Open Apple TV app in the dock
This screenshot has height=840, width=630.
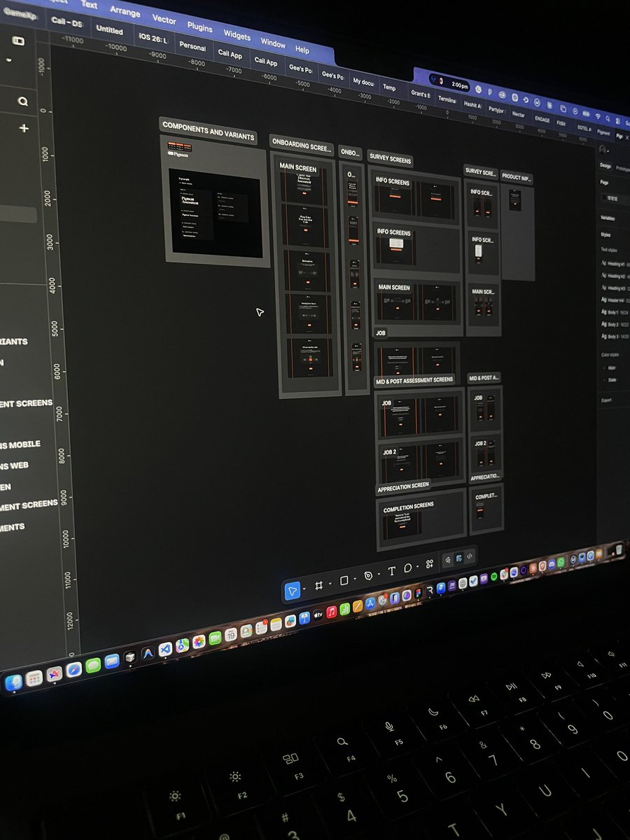click(x=318, y=615)
